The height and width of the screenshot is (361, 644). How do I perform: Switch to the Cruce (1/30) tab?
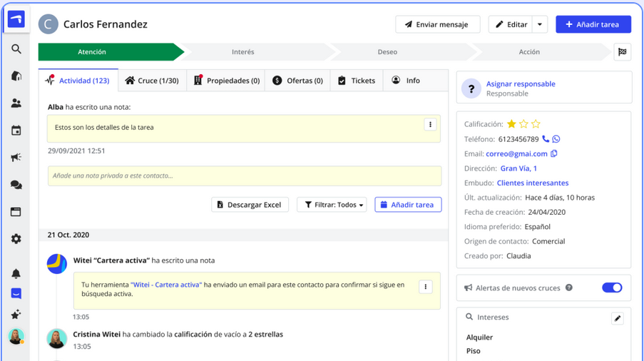pyautogui.click(x=151, y=81)
